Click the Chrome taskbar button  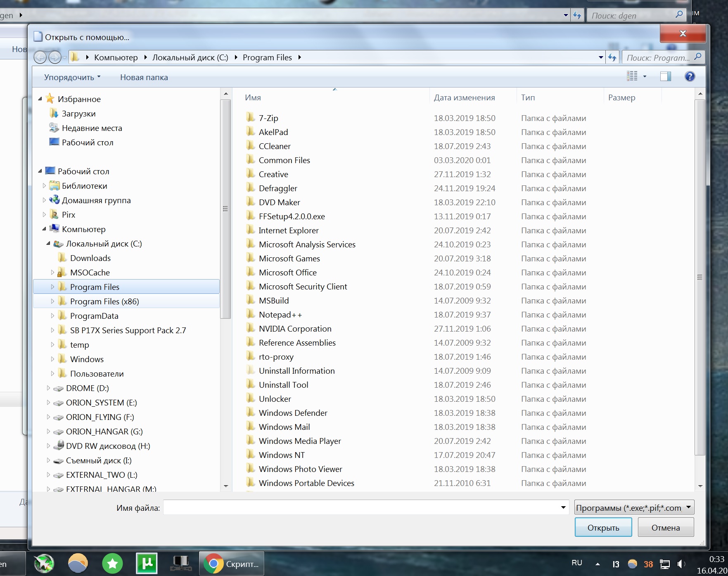pos(232,564)
